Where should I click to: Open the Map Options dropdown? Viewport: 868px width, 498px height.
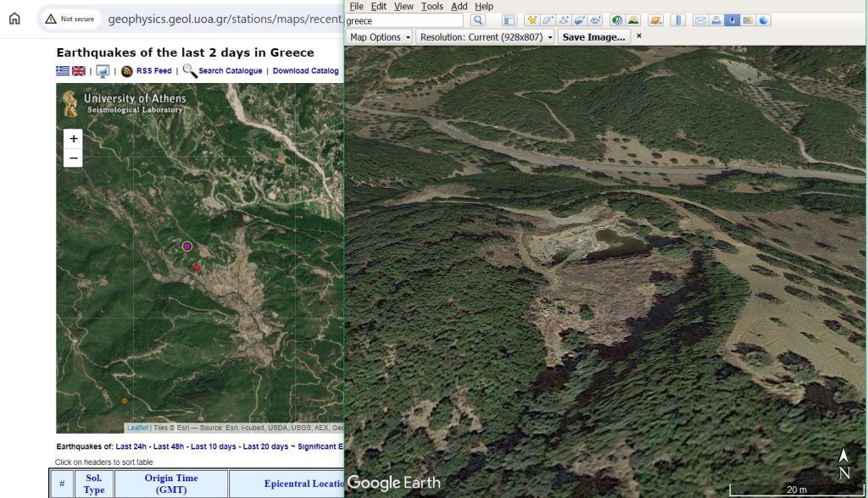pos(380,37)
